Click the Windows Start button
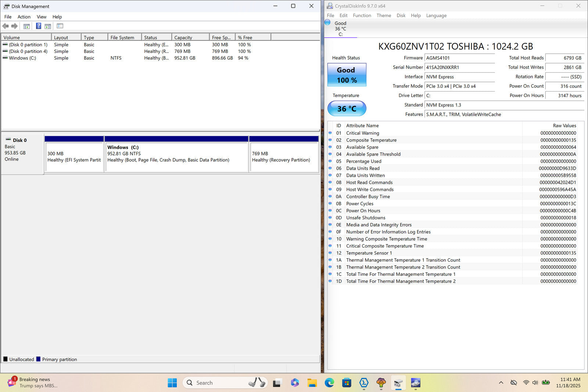The width and height of the screenshot is (588, 392). click(172, 383)
